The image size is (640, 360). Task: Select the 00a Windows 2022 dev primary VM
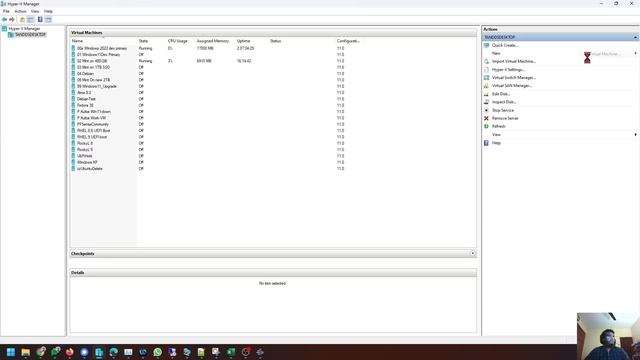pos(102,48)
